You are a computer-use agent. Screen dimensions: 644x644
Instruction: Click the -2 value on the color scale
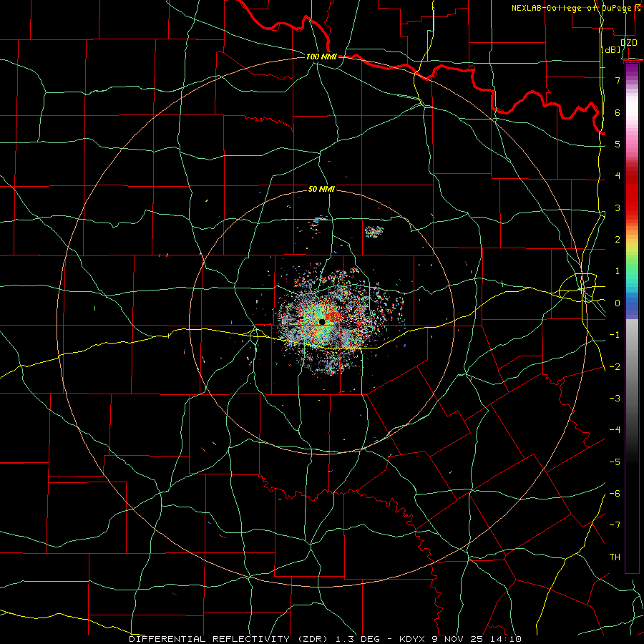click(x=615, y=367)
